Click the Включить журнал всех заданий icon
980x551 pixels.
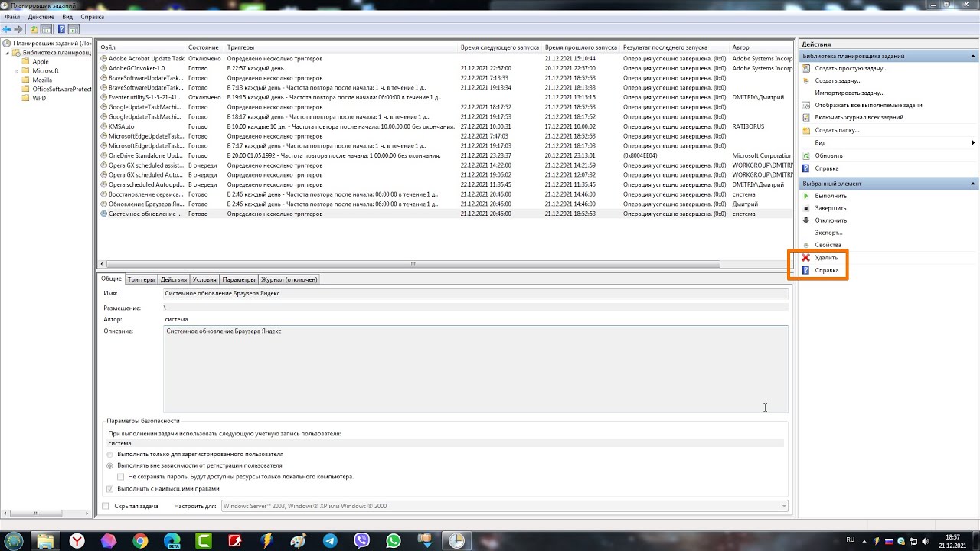click(x=806, y=117)
